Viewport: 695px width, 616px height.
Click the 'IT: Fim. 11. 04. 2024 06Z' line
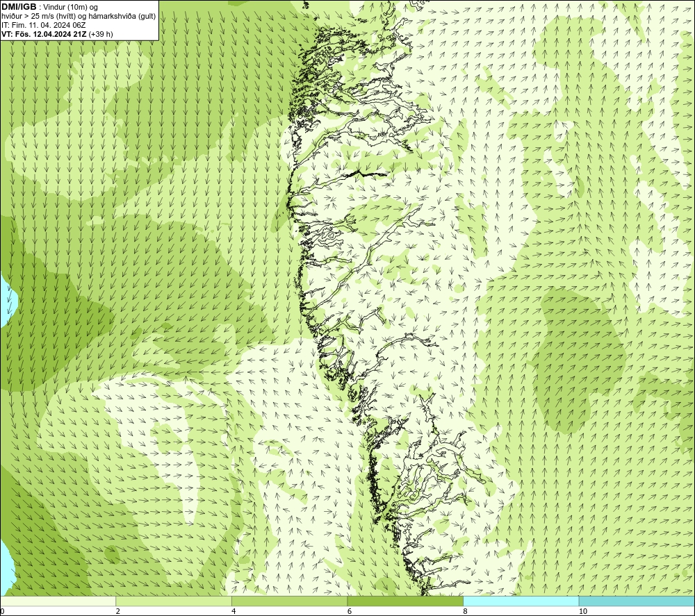coord(44,25)
